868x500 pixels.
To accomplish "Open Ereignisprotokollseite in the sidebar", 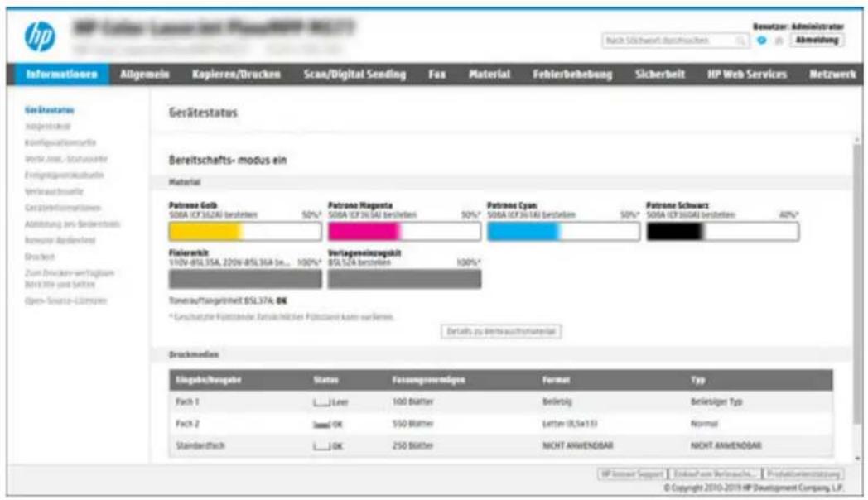I will [x=65, y=175].
